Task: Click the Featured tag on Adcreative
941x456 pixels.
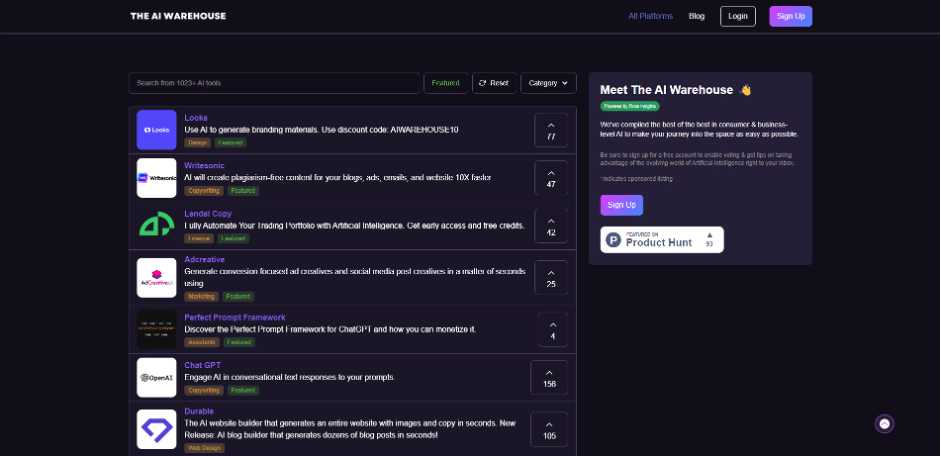Action: 238,297
